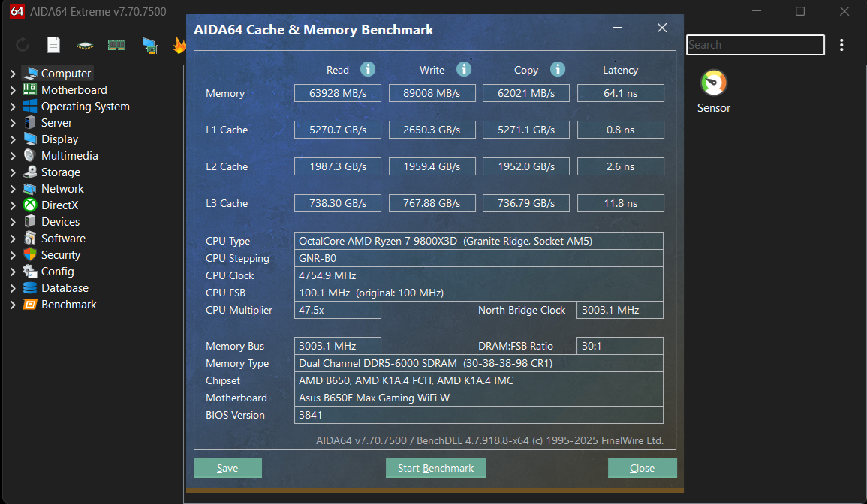This screenshot has width=867, height=504.
Task: Click into the Search field
Action: click(755, 45)
